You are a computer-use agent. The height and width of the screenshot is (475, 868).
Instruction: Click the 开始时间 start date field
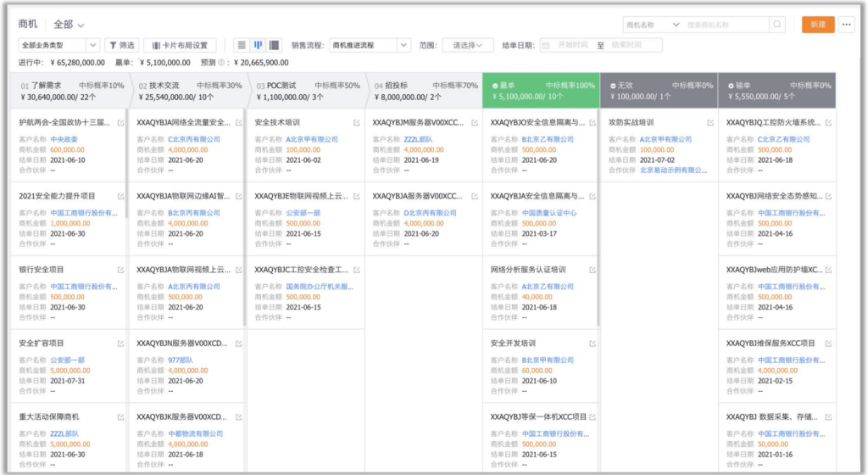[x=575, y=45]
